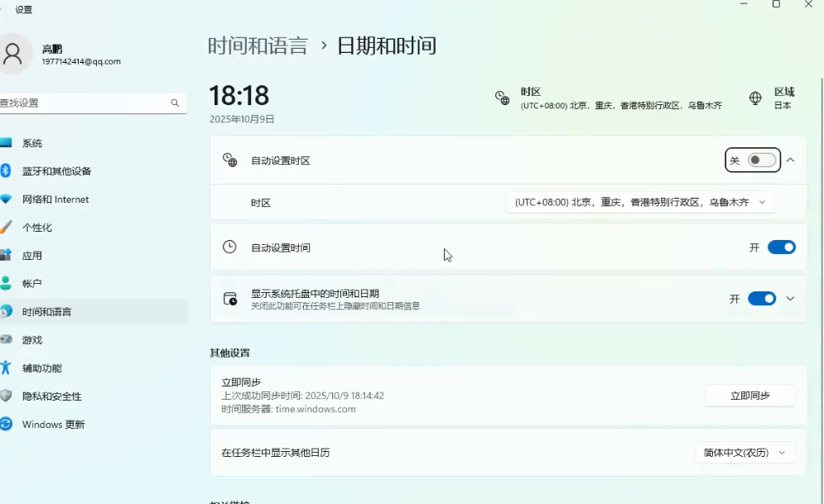Click the Wi-Fi icon beside 网络和 Internet
824x504 pixels.
pyautogui.click(x=6, y=199)
